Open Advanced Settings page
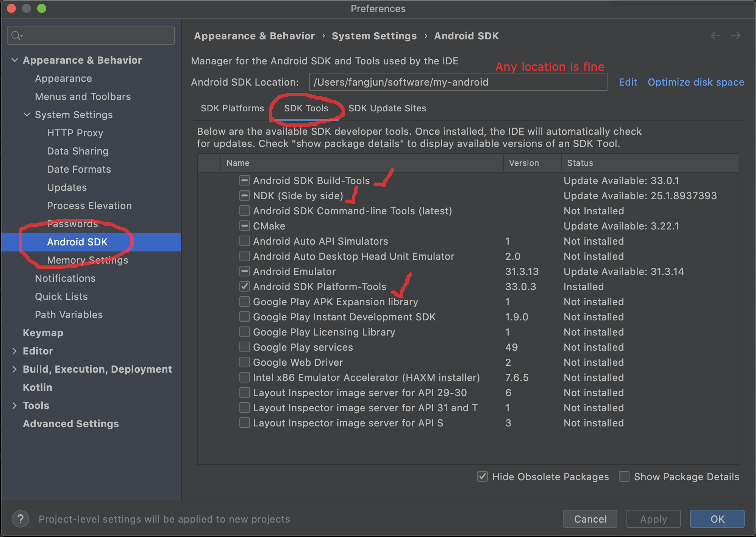 click(71, 424)
